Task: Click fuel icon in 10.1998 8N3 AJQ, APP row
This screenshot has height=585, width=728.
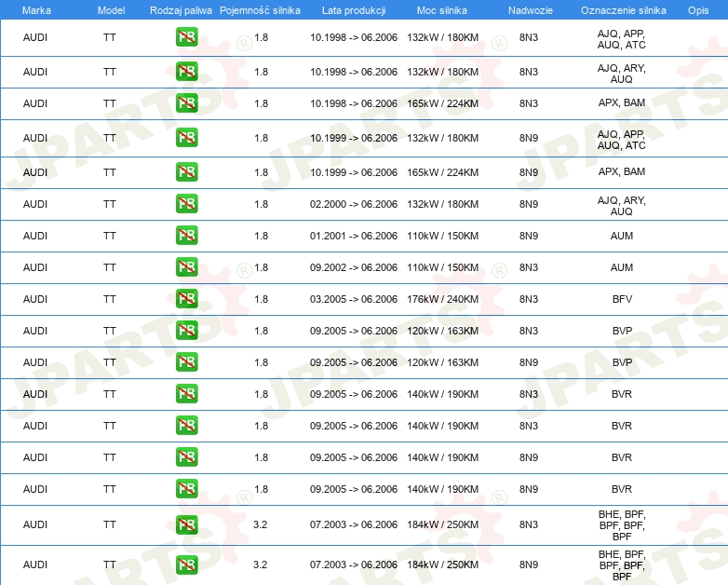Action: (186, 37)
